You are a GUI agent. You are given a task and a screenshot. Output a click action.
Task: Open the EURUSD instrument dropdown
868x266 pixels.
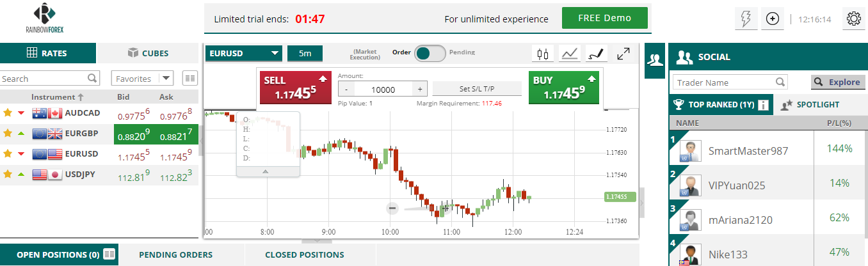point(243,54)
